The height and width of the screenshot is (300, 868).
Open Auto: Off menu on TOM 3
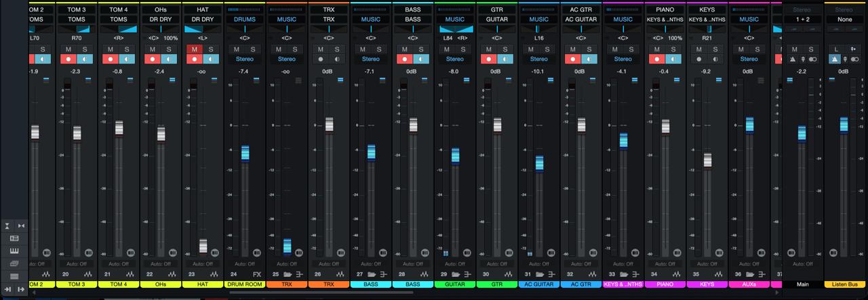click(77, 263)
